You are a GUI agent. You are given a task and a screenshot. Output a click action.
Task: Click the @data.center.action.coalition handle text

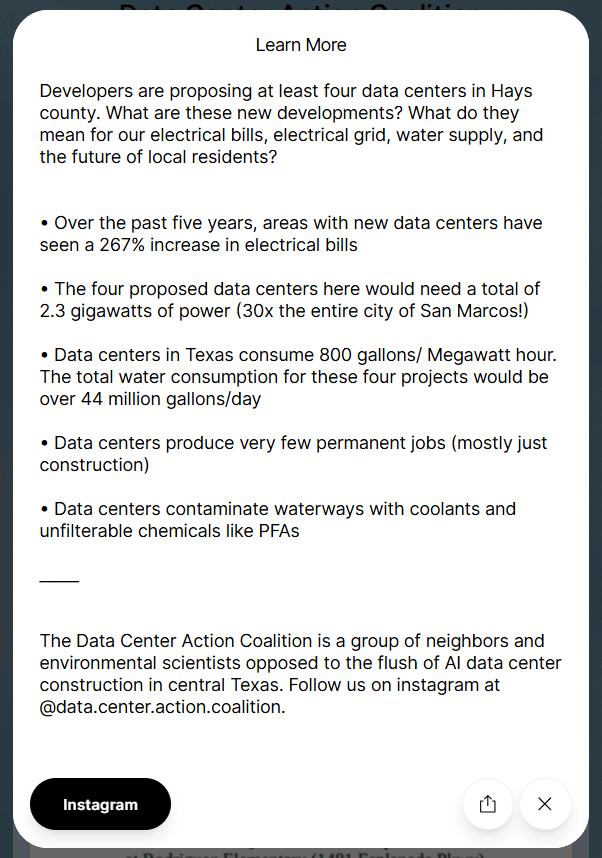pos(162,707)
